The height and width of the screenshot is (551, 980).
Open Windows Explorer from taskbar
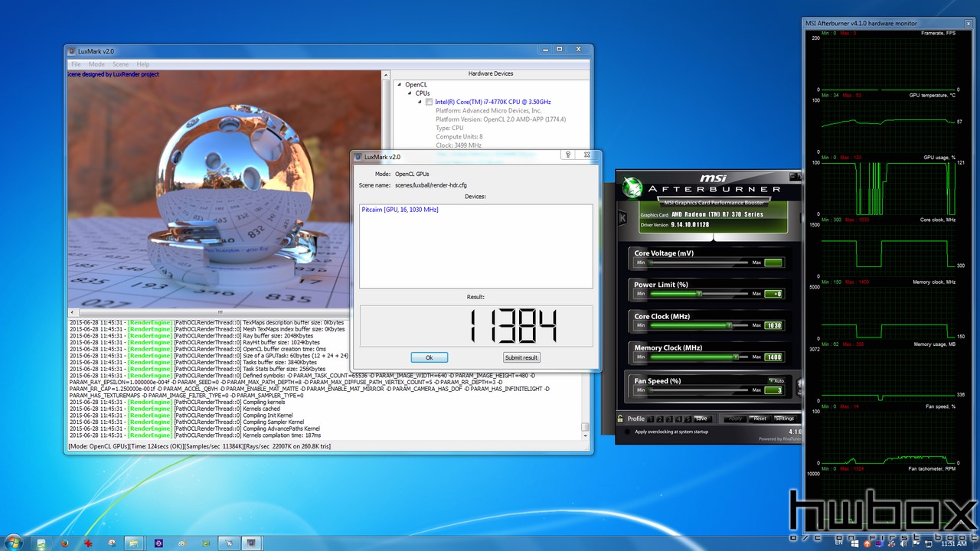point(135,543)
